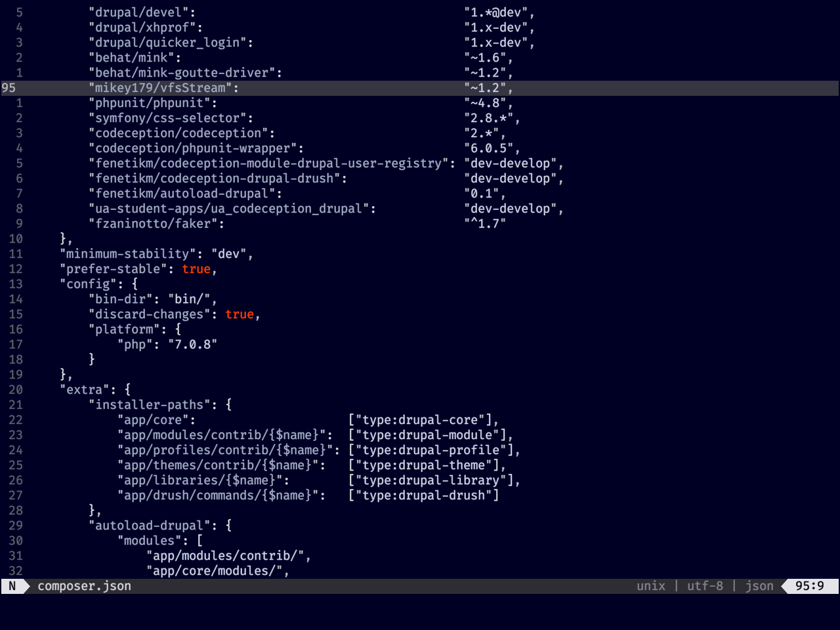Click the "bin-dir" key
The image size is (840, 630).
(x=121, y=299)
